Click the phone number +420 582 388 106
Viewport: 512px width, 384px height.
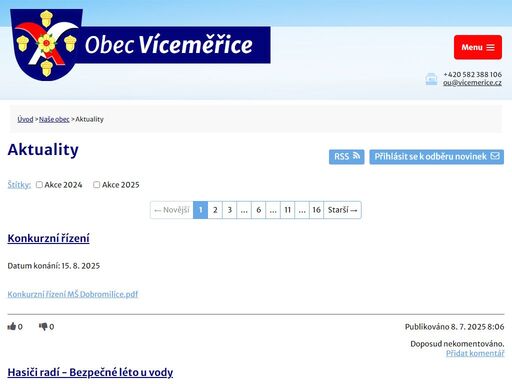[x=472, y=74]
